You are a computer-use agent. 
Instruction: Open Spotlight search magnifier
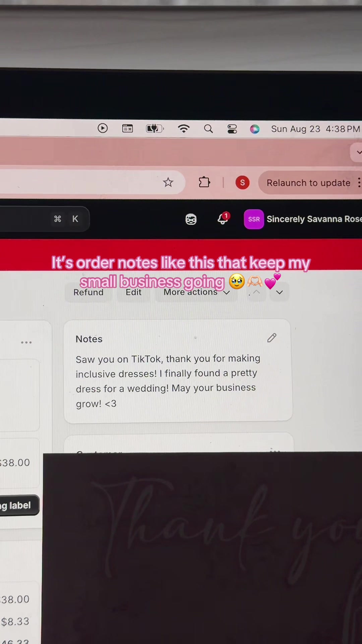coord(208,129)
